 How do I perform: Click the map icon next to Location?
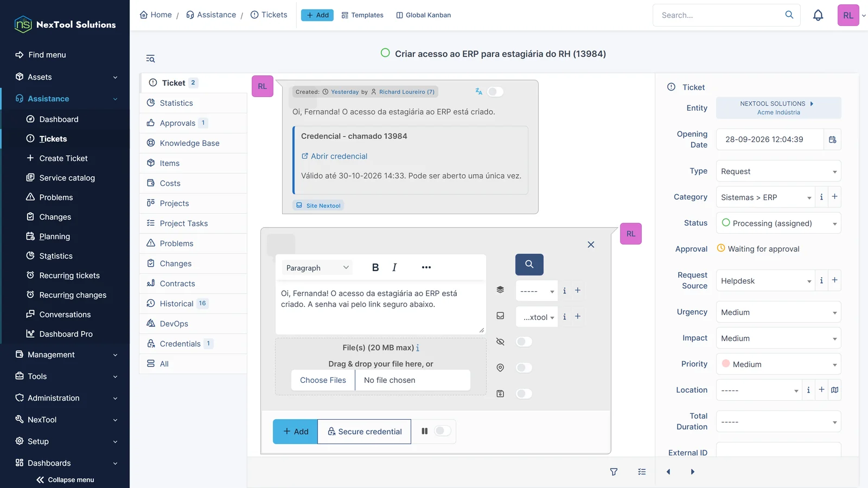pyautogui.click(x=835, y=390)
